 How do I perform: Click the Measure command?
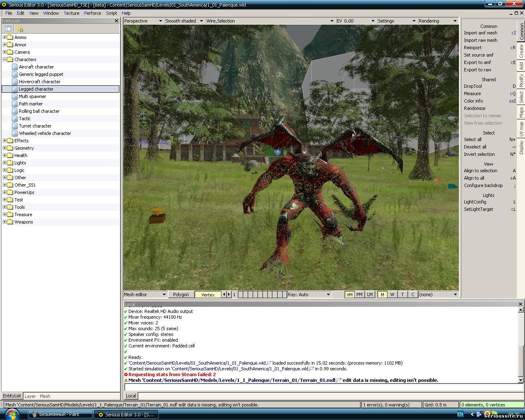(472, 94)
